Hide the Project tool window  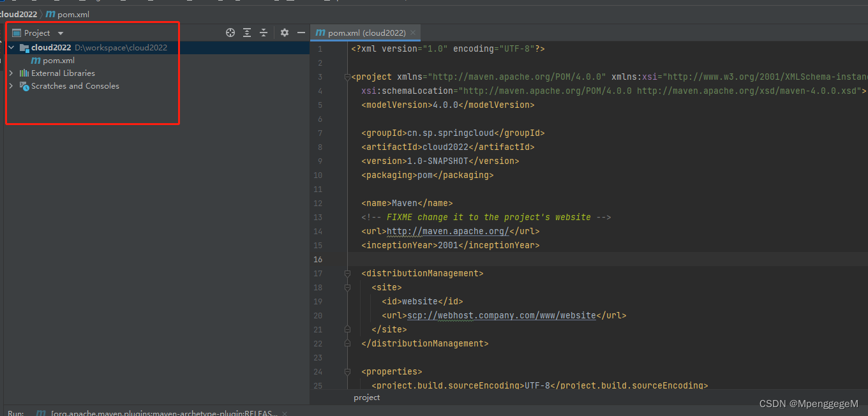tap(301, 33)
